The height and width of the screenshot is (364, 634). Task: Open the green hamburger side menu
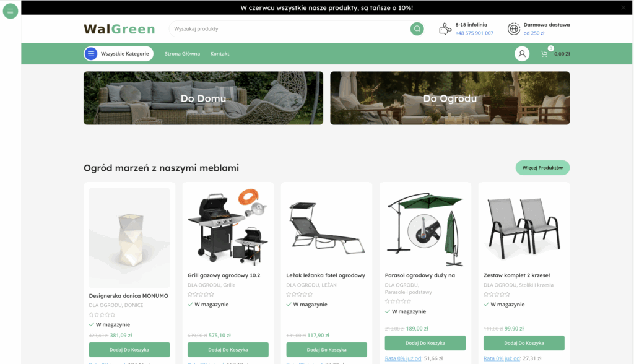(x=10, y=11)
